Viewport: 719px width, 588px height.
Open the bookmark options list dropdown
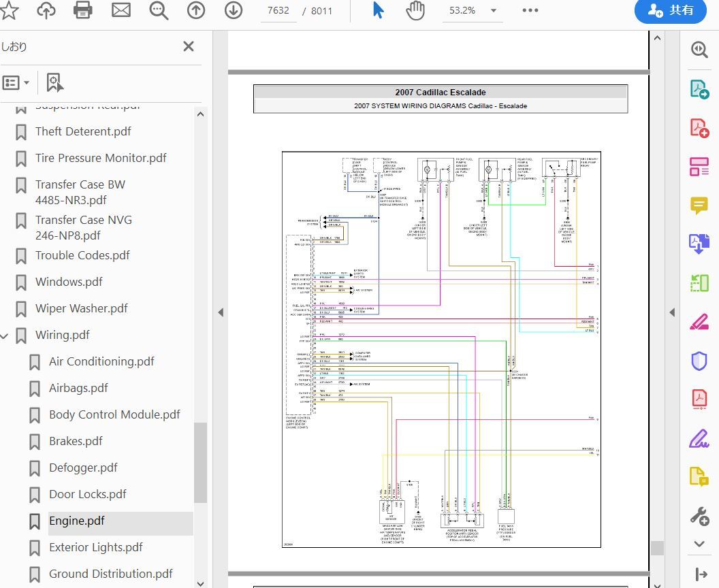(x=16, y=83)
